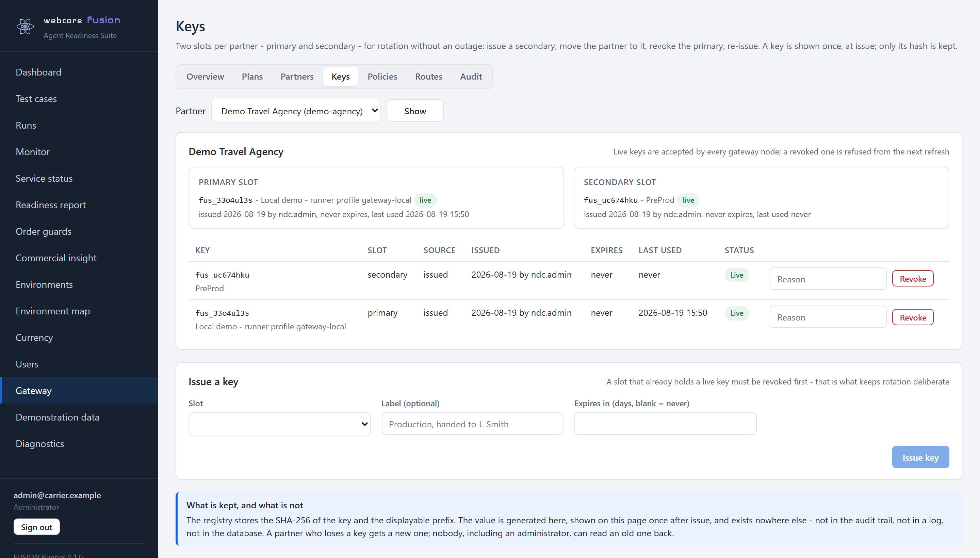Screen dimensions: 980x558
Task: Click the PRIMARY SLOT heading
Action: tap(228, 182)
